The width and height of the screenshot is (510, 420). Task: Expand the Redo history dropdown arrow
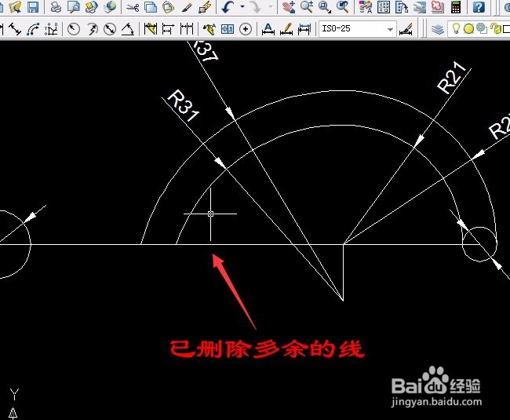click(x=270, y=6)
